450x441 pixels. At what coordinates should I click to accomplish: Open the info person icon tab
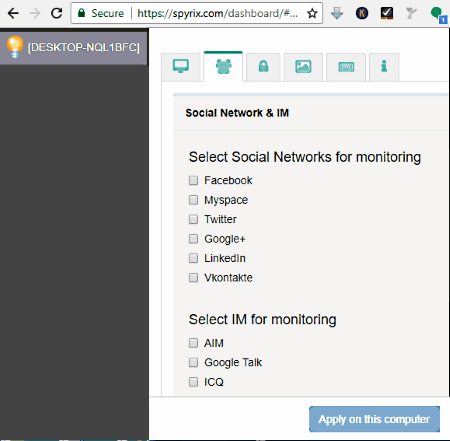(384, 67)
